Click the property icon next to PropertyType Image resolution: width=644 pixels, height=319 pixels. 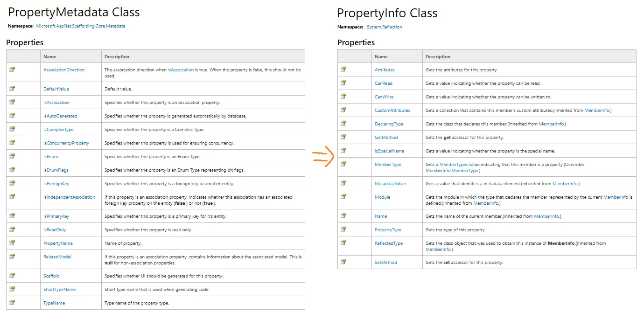343,229
